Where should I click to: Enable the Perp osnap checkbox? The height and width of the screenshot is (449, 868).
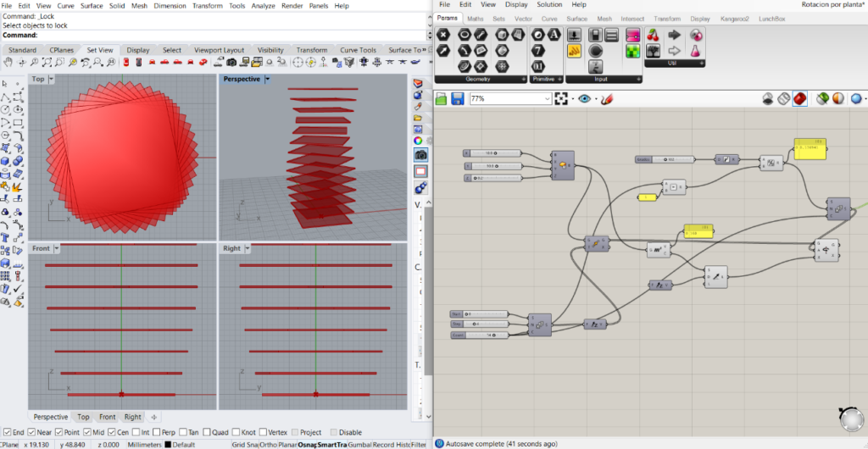[x=157, y=432]
